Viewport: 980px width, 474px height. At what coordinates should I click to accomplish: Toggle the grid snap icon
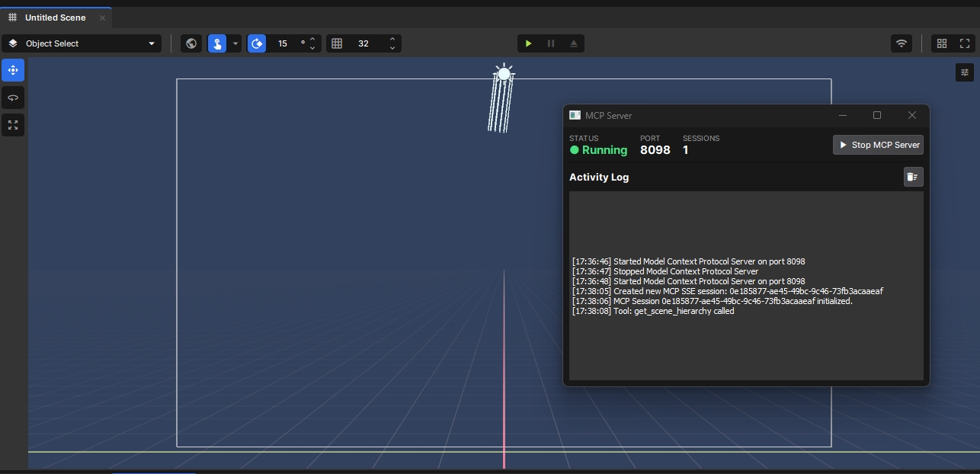(337, 43)
